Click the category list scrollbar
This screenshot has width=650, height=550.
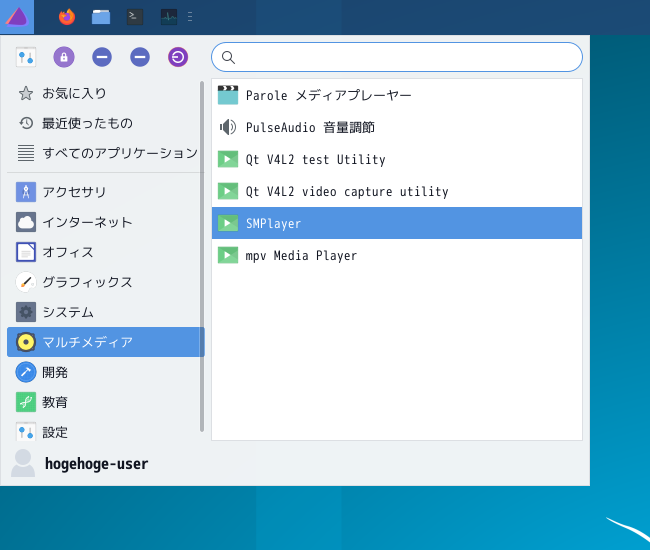click(202, 257)
